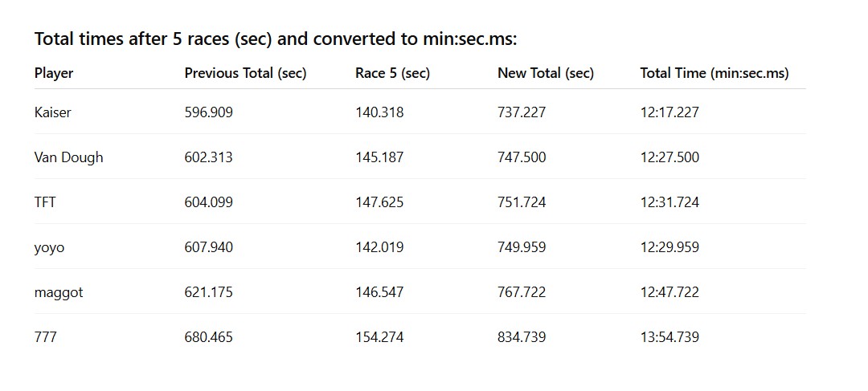Select maggot's Race 5 time 146.547
Image resolution: width=868 pixels, height=391 pixels.
pos(379,292)
